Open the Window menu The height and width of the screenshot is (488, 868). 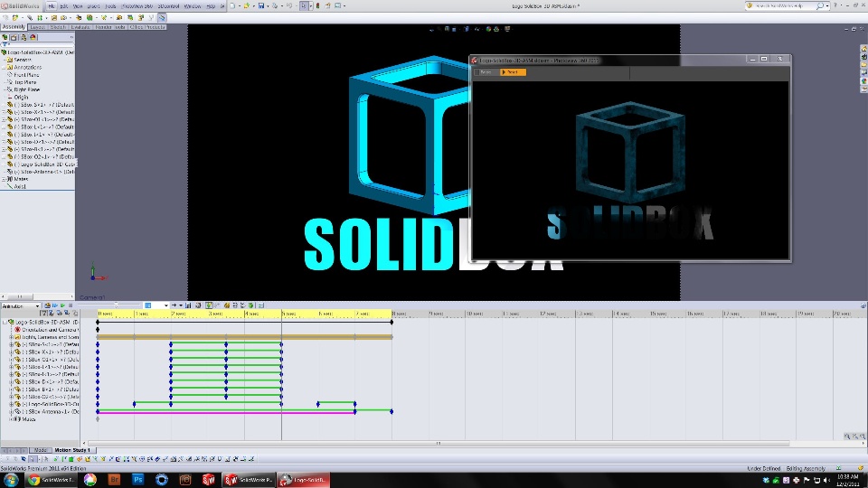(192, 6)
